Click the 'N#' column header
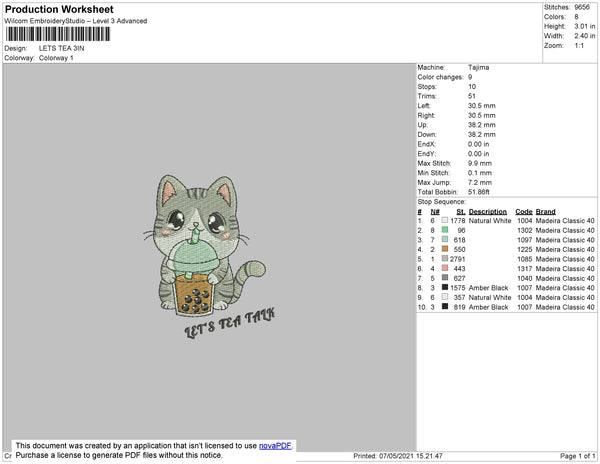This screenshot has height=464, width=600. pyautogui.click(x=435, y=212)
